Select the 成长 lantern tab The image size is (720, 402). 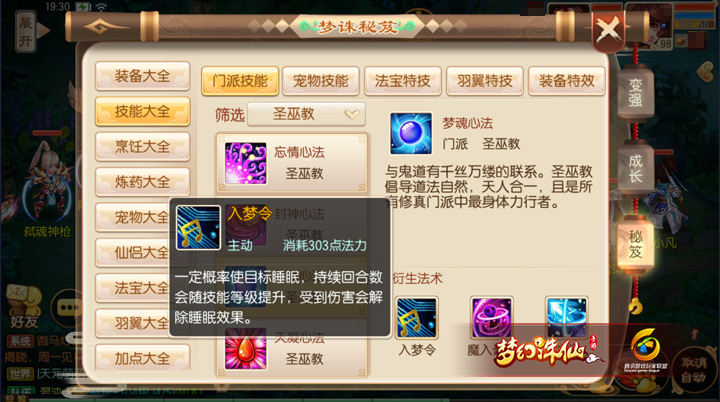click(636, 169)
